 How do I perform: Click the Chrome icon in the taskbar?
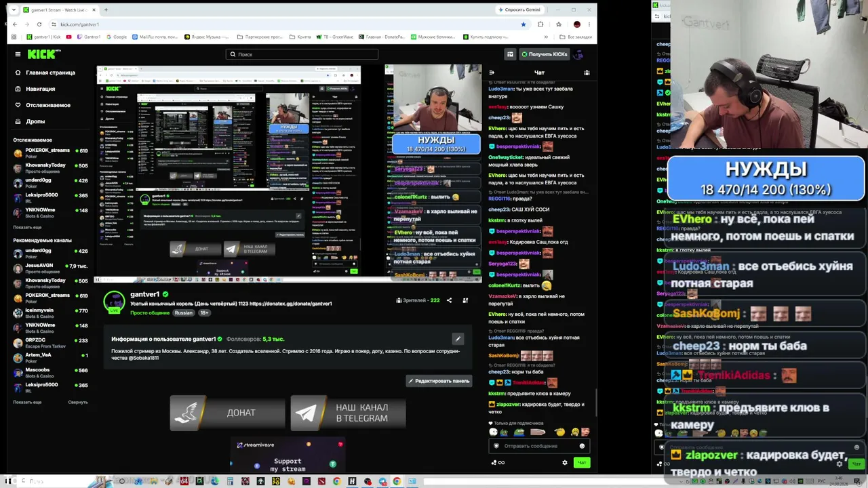(397, 481)
